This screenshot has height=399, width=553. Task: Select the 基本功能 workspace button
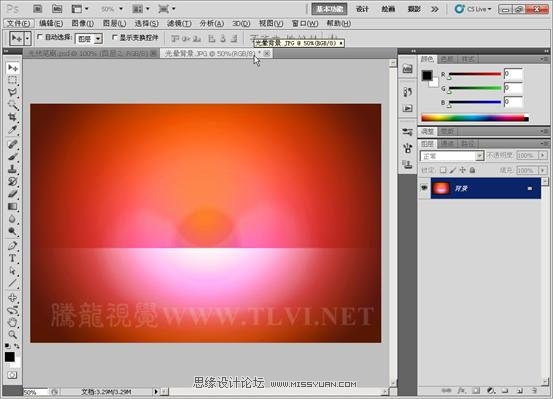pyautogui.click(x=329, y=9)
